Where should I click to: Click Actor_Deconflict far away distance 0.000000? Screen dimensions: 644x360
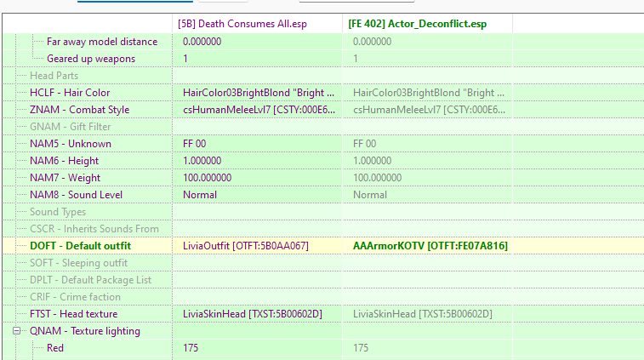tap(427, 42)
